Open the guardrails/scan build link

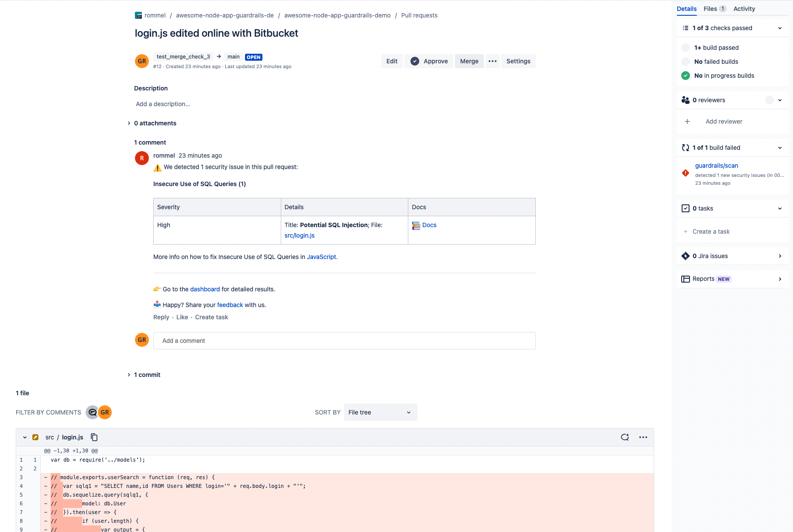(x=717, y=166)
